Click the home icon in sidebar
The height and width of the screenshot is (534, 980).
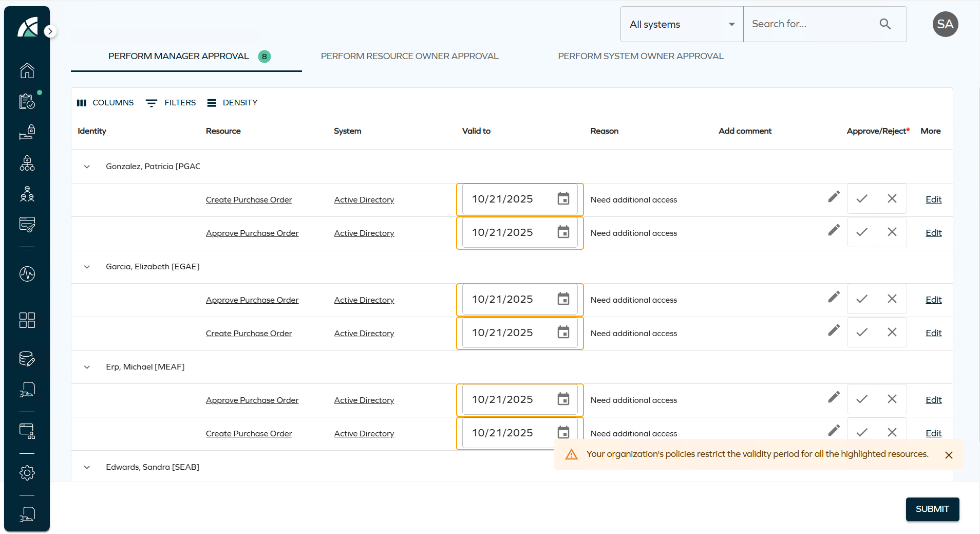tap(27, 70)
